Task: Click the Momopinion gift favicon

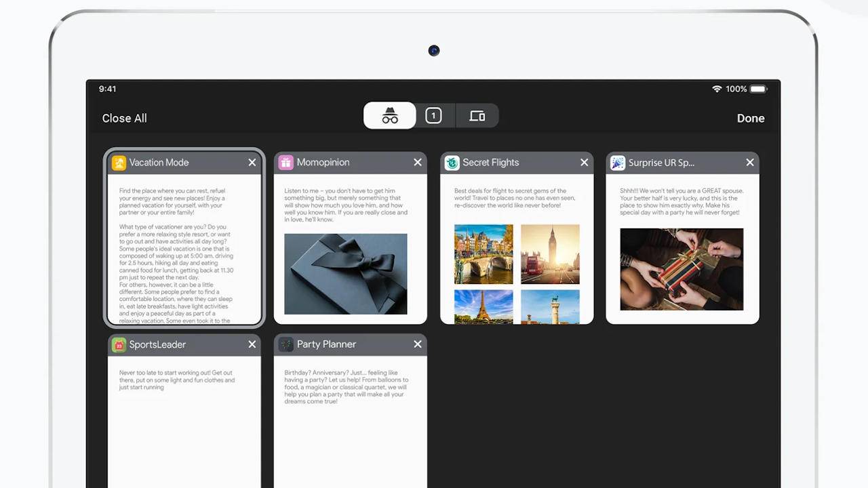Action: [285, 163]
